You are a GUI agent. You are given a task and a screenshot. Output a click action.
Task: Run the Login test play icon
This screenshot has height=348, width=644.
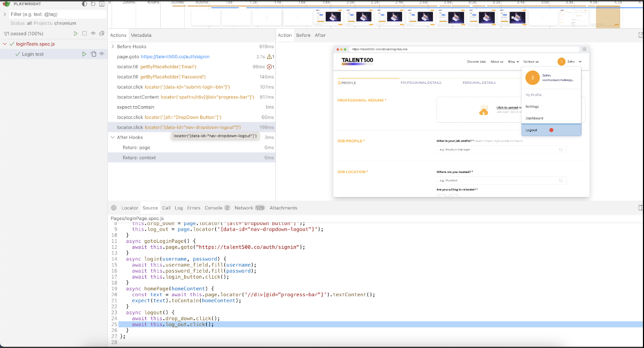(x=84, y=54)
